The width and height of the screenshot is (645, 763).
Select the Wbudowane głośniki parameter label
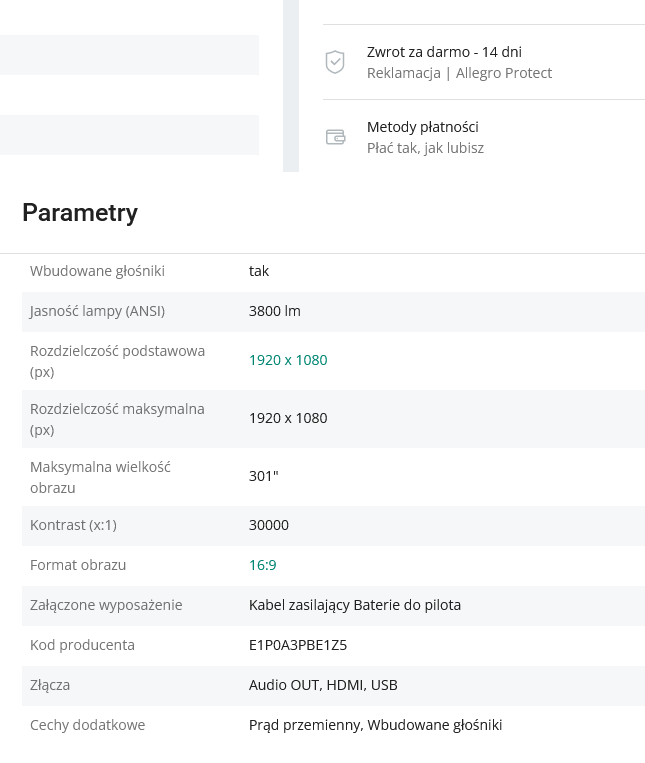(97, 271)
